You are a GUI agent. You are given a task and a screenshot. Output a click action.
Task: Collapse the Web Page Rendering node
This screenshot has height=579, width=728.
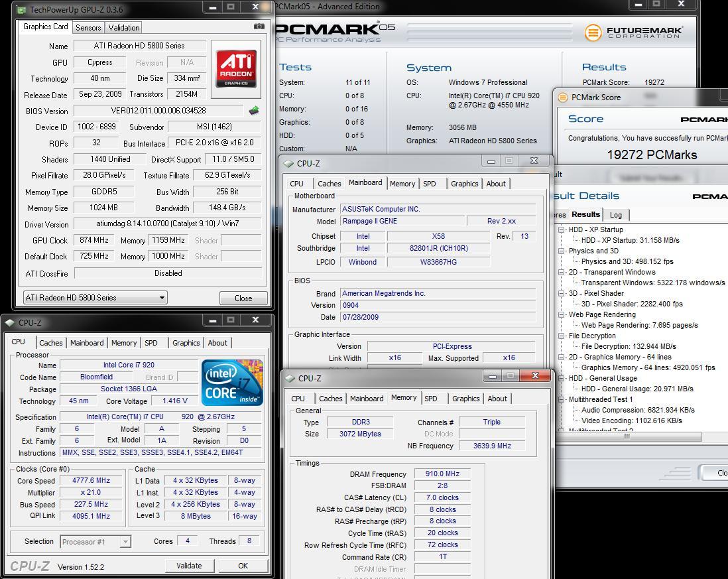562,314
